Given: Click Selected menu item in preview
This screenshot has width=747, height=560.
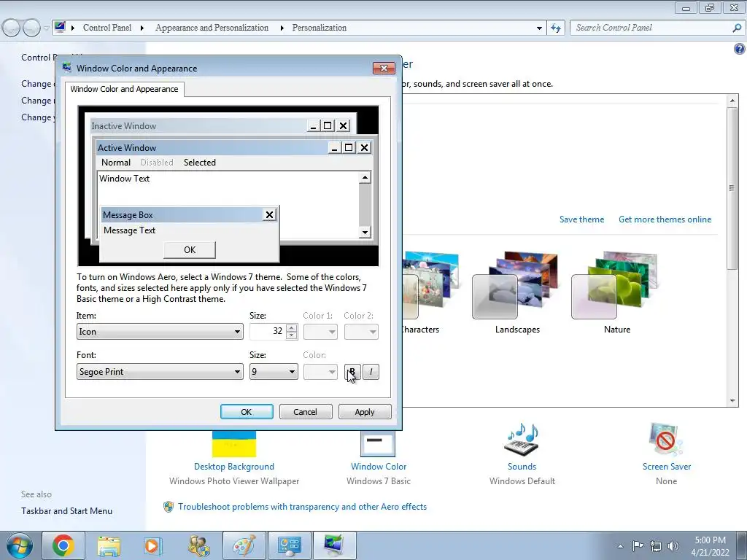Looking at the screenshot, I should click(x=200, y=163).
